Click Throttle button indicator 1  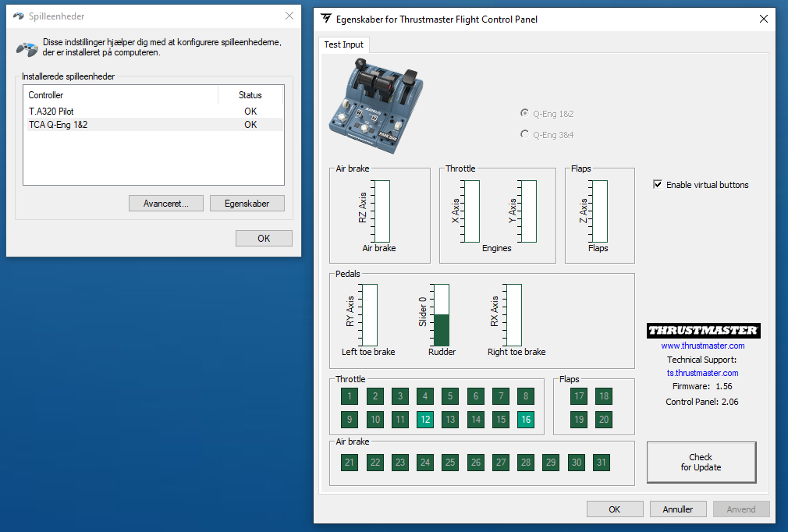click(350, 395)
